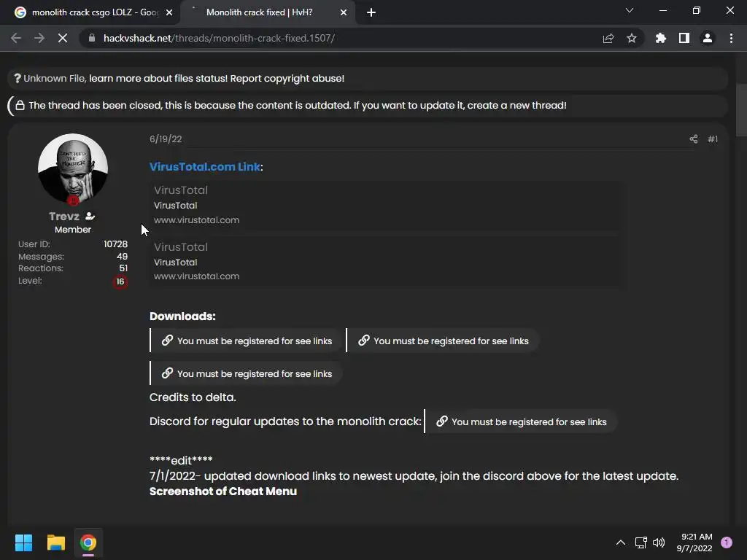Viewport: 747px width, 560px height.
Task: Open the Trevz username link
Action: point(64,216)
